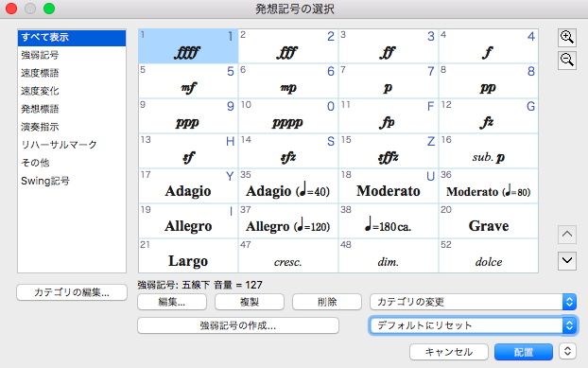Open the デフォルトにリセット dropdown
588x368 pixels.
point(473,325)
